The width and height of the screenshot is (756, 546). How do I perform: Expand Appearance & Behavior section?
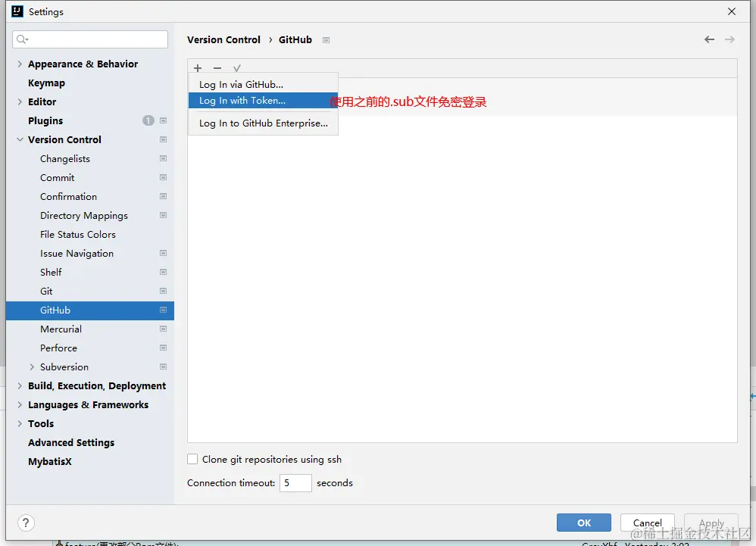[20, 64]
